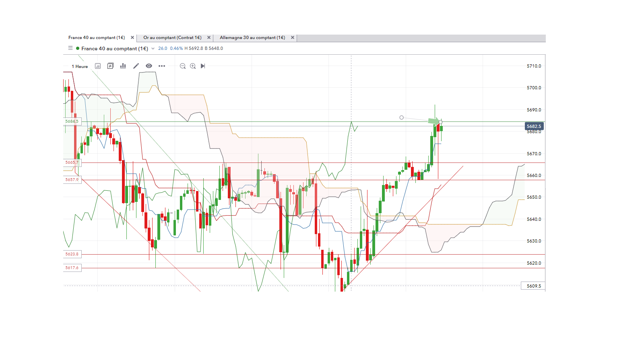Open the chart type selector icon
644x362 pixels.
pyautogui.click(x=110, y=66)
